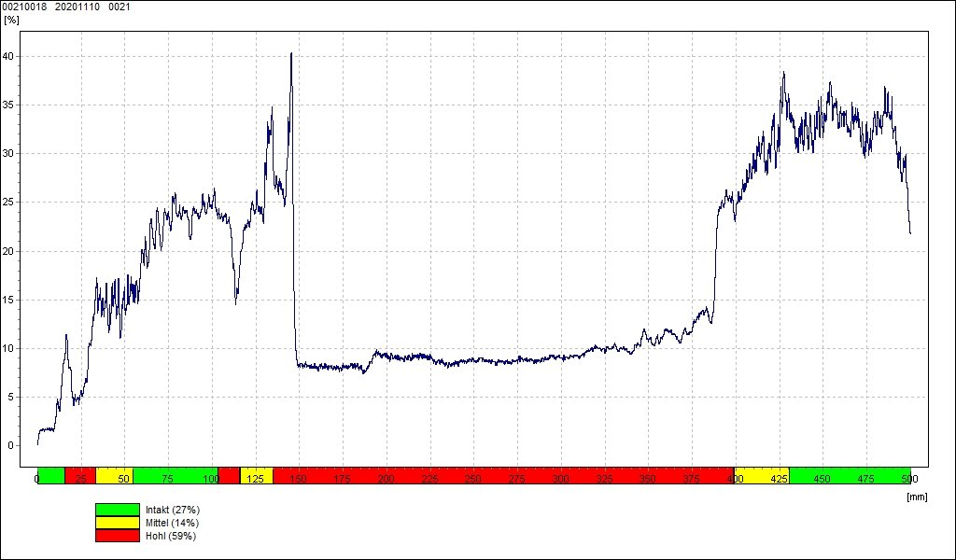This screenshot has height=560, width=956.
Task: Click the x-axis label '250'
Action: click(473, 479)
